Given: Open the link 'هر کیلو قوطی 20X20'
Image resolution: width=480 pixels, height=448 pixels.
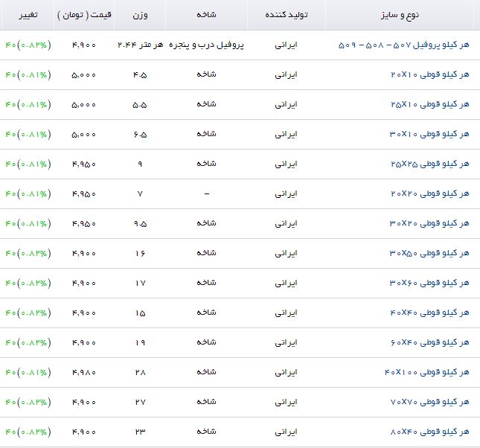Looking at the screenshot, I should (x=430, y=193).
